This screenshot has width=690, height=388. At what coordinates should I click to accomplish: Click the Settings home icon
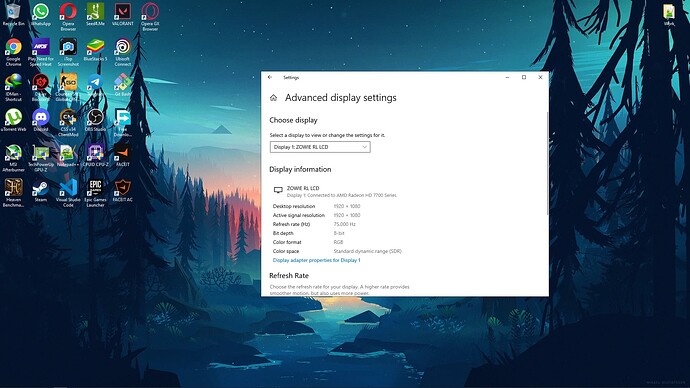(273, 98)
